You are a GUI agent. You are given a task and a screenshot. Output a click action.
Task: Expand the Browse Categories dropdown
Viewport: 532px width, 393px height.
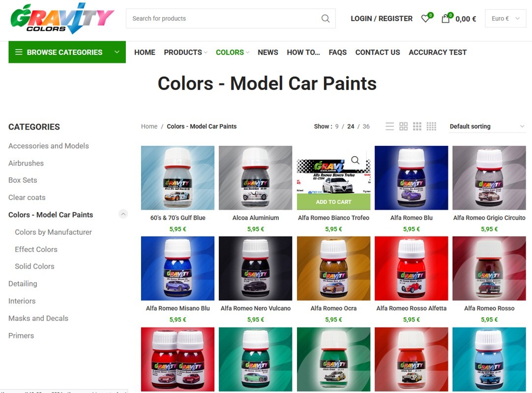pos(67,52)
